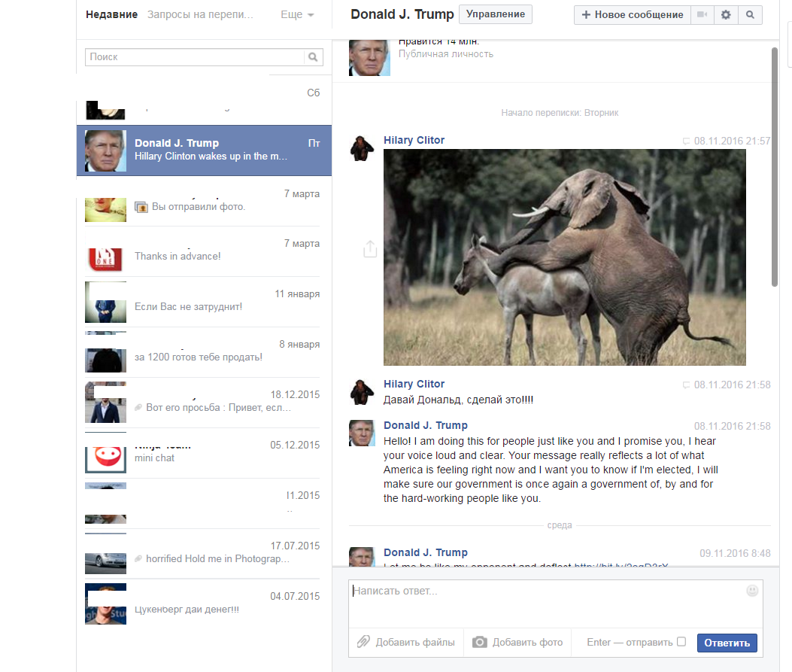This screenshot has height=672, width=792.
Task: Click the camera icon to add a photo
Action: 480,642
